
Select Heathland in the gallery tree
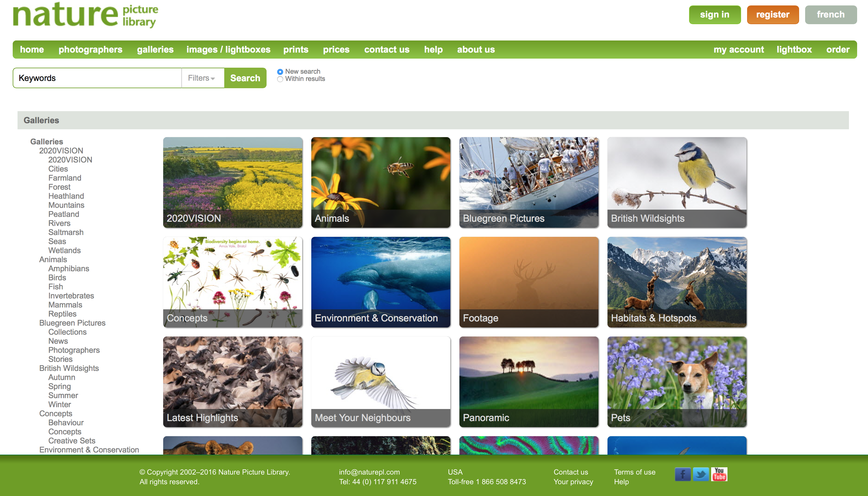coord(66,196)
